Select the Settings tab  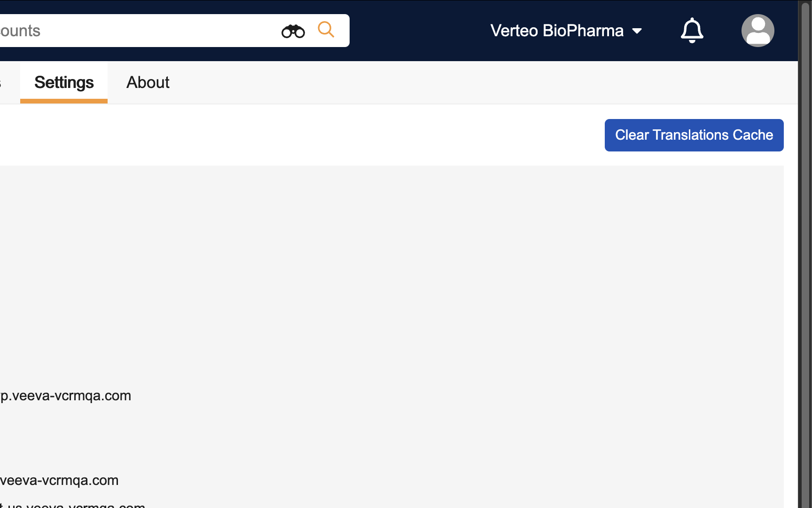coord(64,82)
